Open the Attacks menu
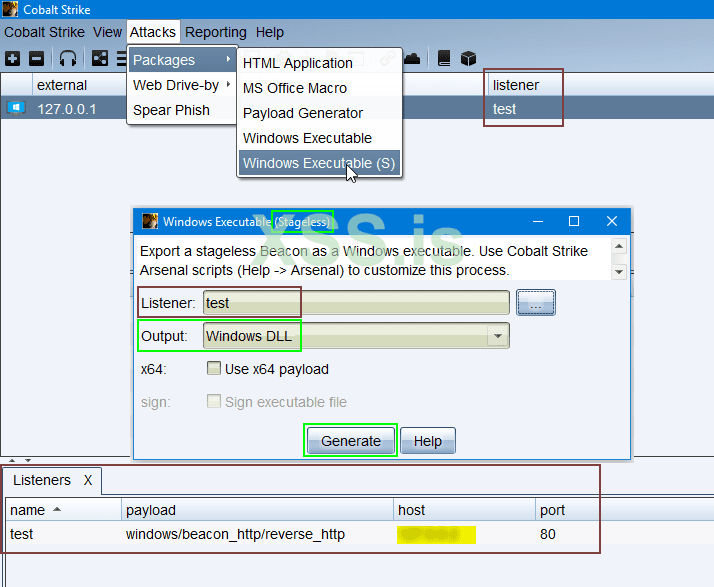The image size is (714, 587). click(153, 32)
